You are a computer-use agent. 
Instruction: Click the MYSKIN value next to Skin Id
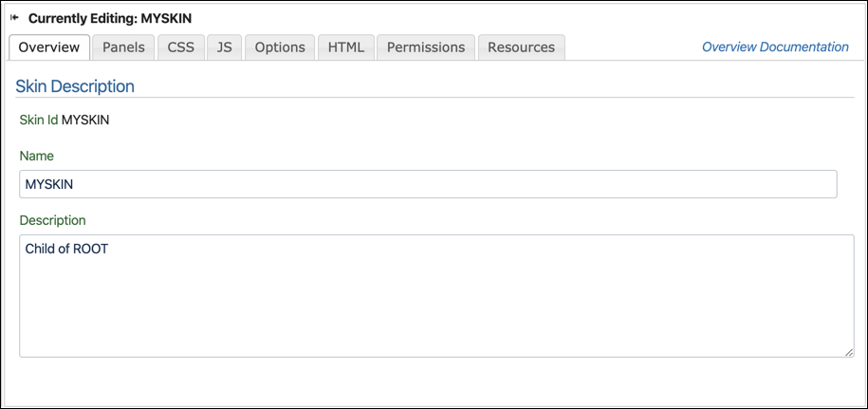point(85,121)
